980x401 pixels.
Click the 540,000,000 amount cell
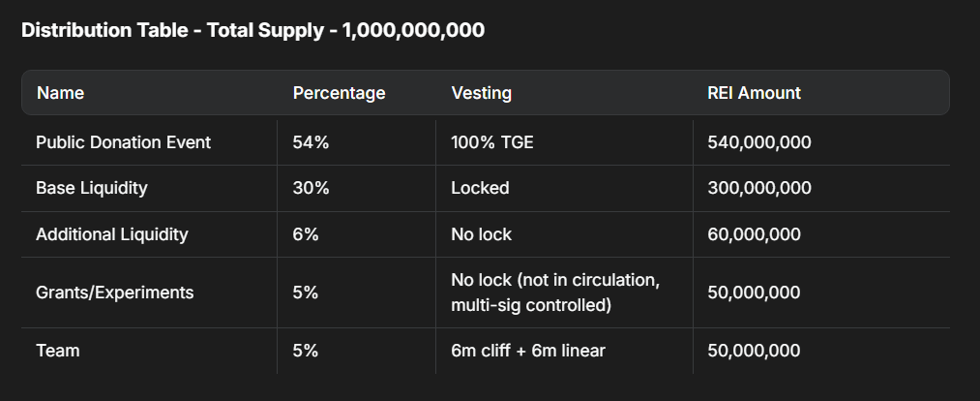[758, 142]
